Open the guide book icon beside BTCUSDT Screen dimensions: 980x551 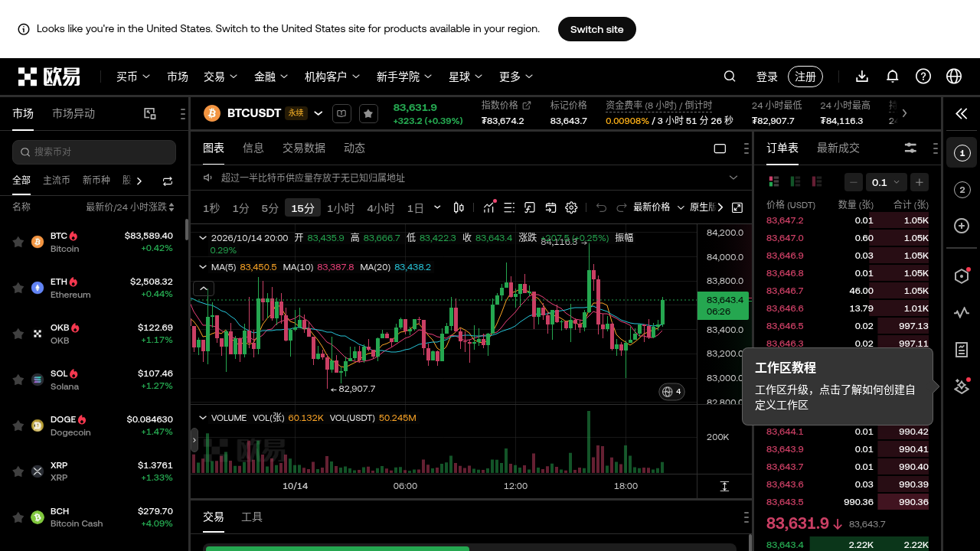tap(341, 113)
